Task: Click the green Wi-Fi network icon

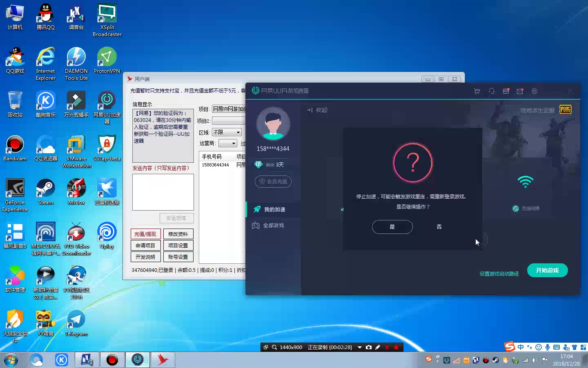Action: (526, 182)
